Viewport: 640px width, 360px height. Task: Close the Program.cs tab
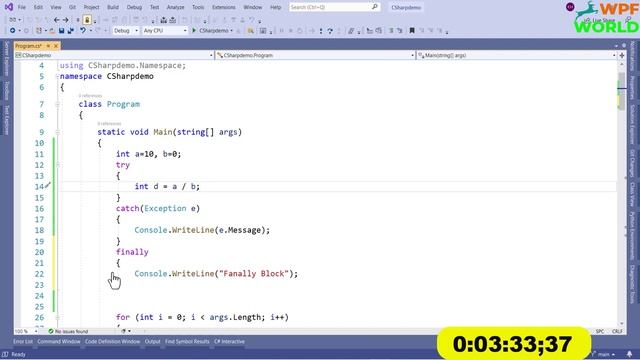(x=56, y=46)
